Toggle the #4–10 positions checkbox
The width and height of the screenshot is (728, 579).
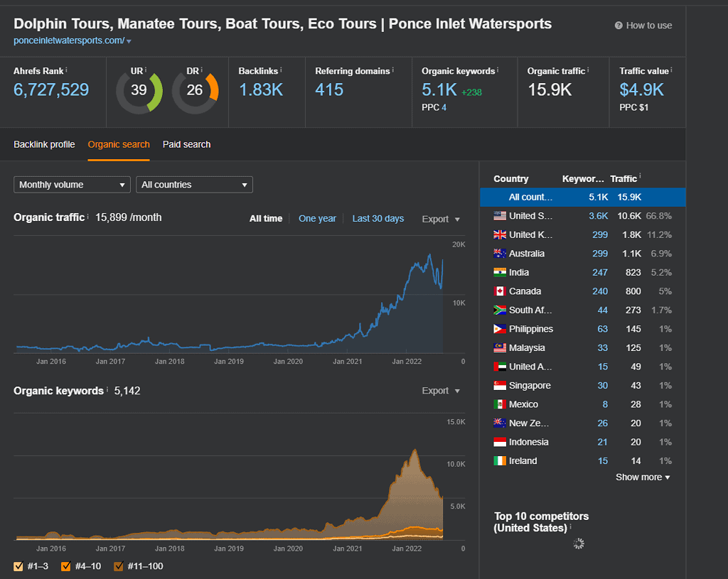point(66,566)
